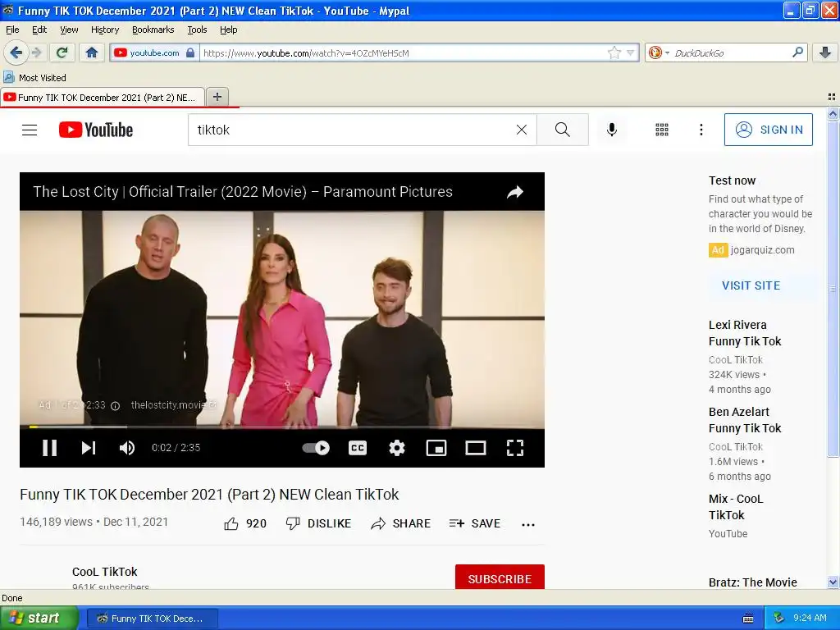The height and width of the screenshot is (630, 840).
Task: Open the CooL TikTok channel name
Action: (x=104, y=572)
